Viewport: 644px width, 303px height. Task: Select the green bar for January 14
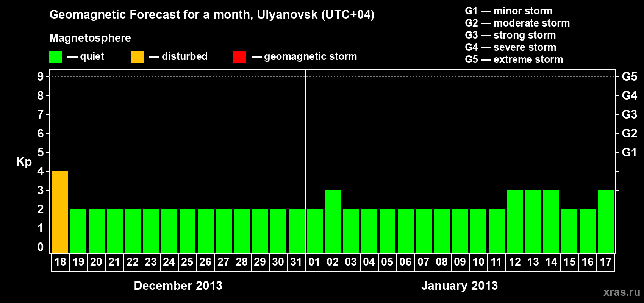[551, 221]
